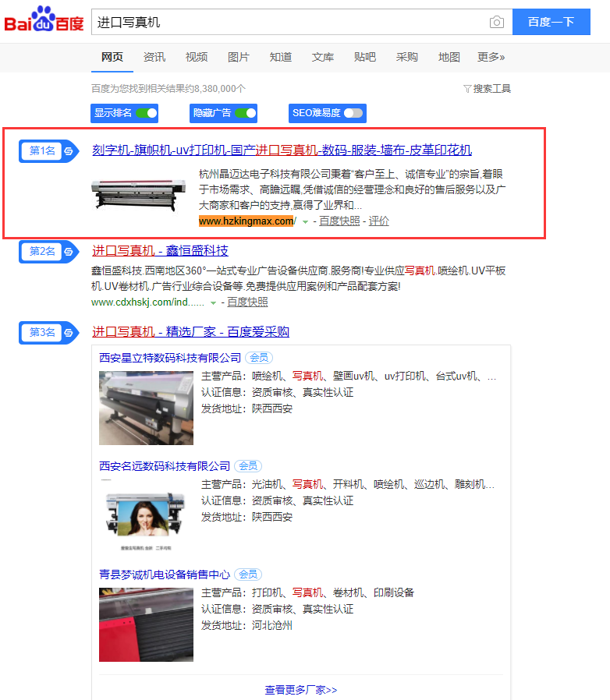
Task: Open the 更多» tab menu
Action: (x=491, y=57)
